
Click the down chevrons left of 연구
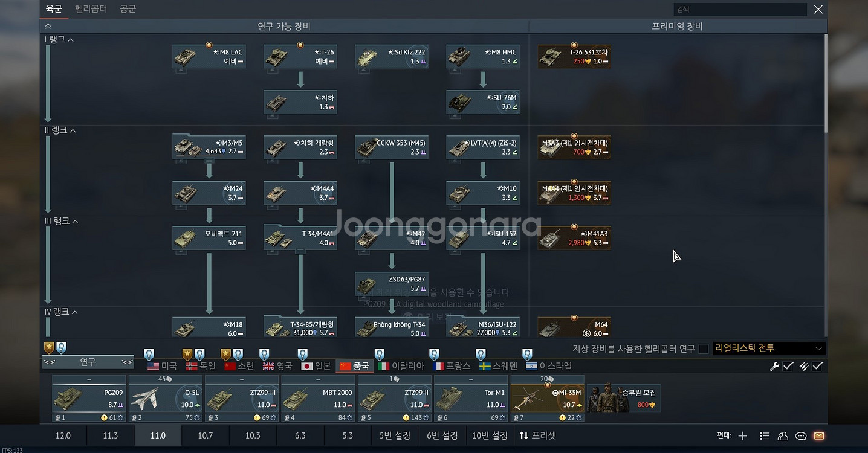click(x=49, y=362)
